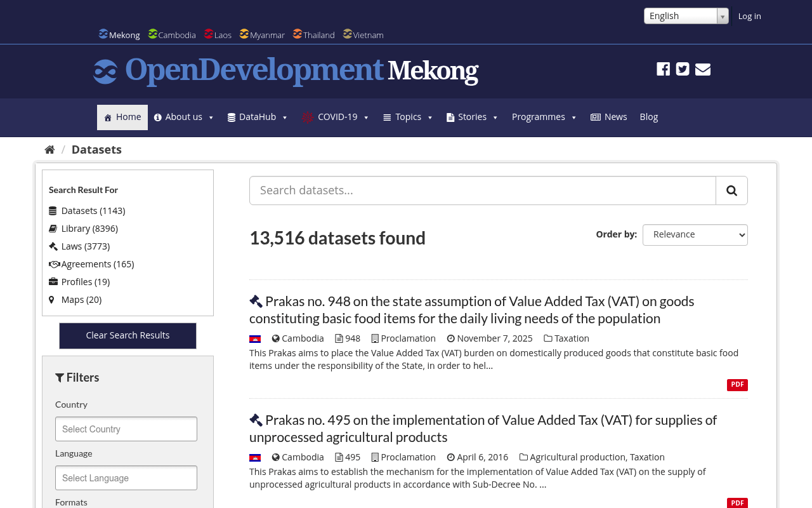Open the English language dropdown
Image resolution: width=812 pixels, height=508 pixels.
[686, 16]
